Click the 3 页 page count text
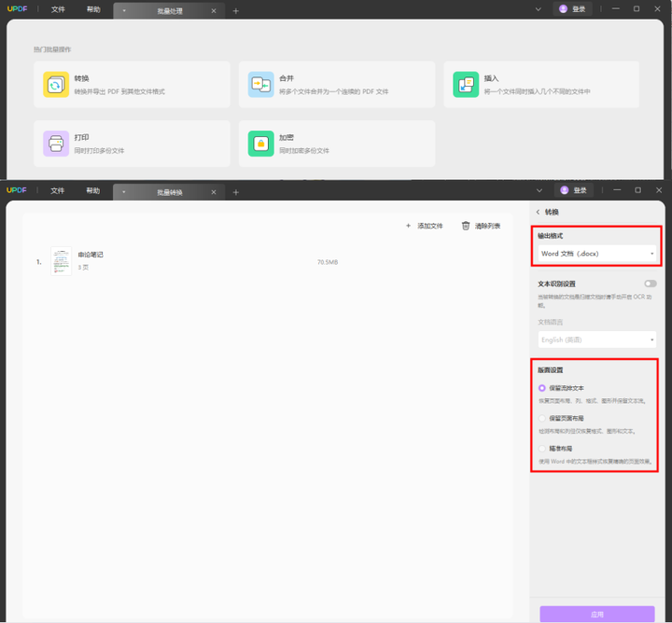Viewport: 672px width, 623px height. 83,267
